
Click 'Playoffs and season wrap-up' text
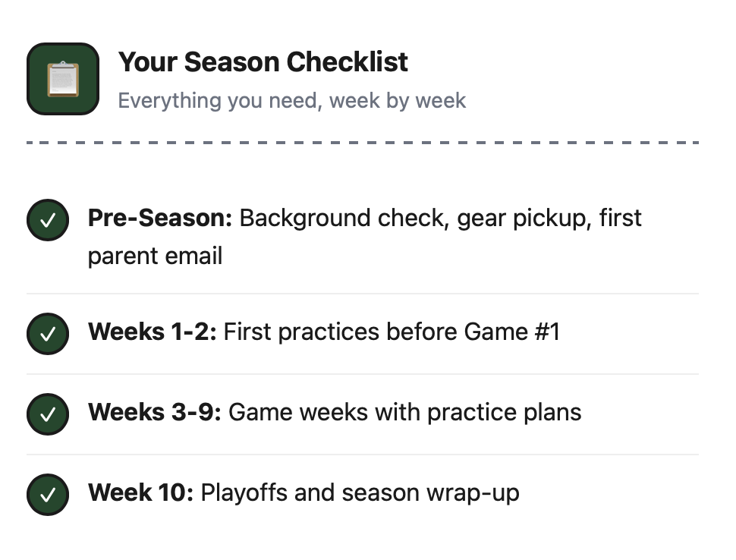click(x=360, y=492)
